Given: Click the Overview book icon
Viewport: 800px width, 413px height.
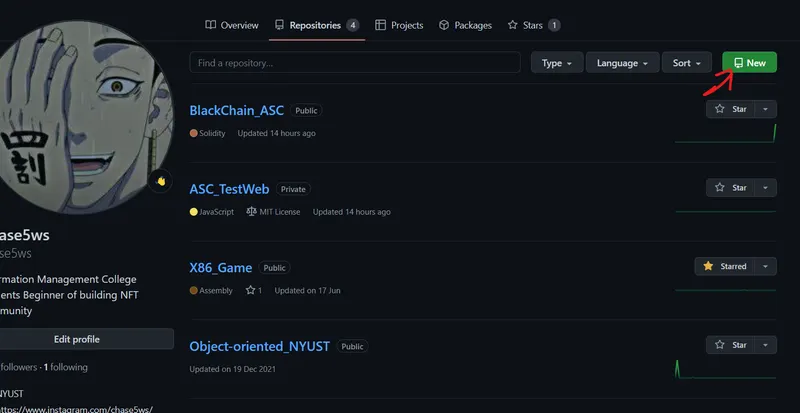Looking at the screenshot, I should [x=210, y=25].
